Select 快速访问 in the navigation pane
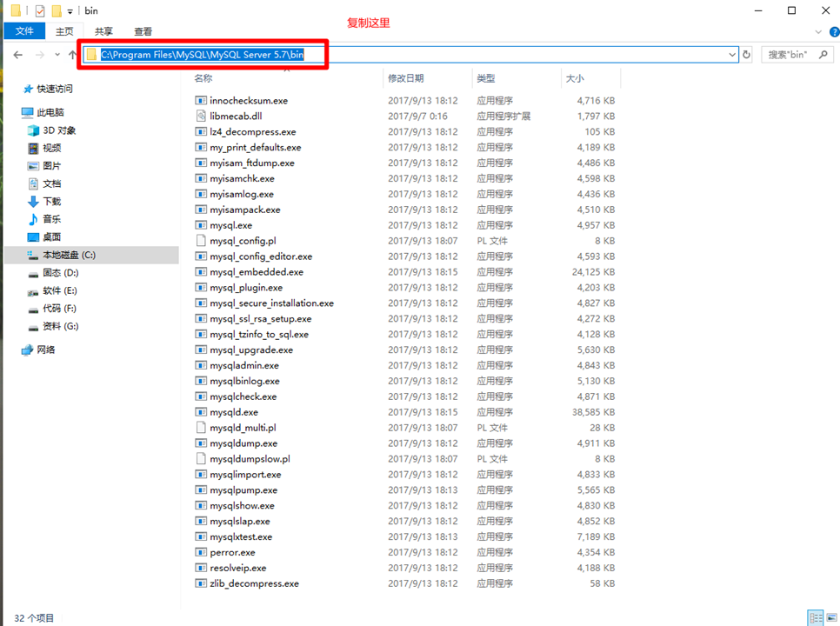The image size is (840, 626). pyautogui.click(x=48, y=89)
